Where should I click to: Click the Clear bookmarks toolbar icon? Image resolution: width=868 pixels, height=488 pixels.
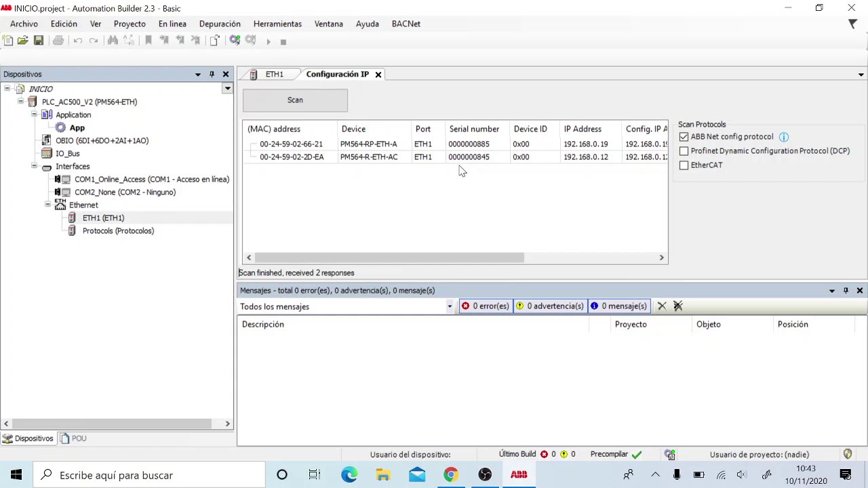tap(195, 41)
